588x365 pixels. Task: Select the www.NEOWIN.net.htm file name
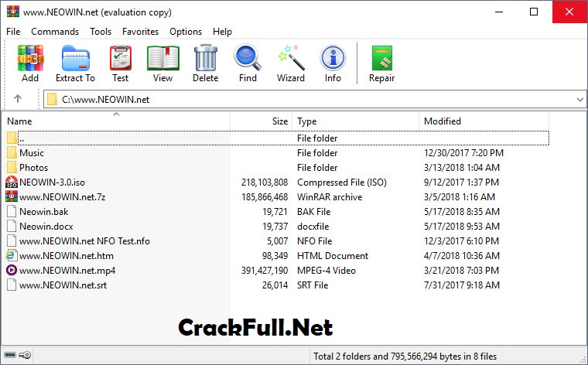pos(67,255)
